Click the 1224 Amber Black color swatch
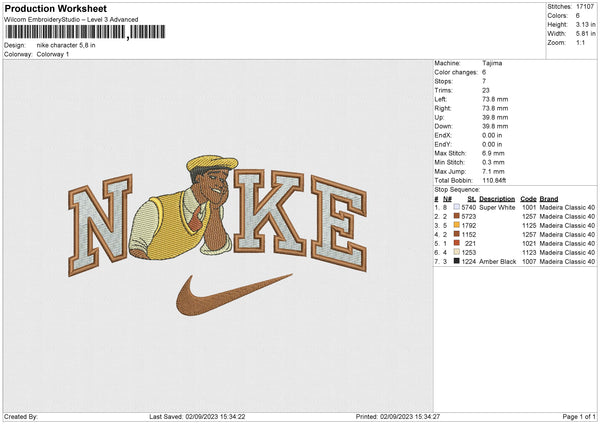Screen dimensions: 600x424 [456, 261]
